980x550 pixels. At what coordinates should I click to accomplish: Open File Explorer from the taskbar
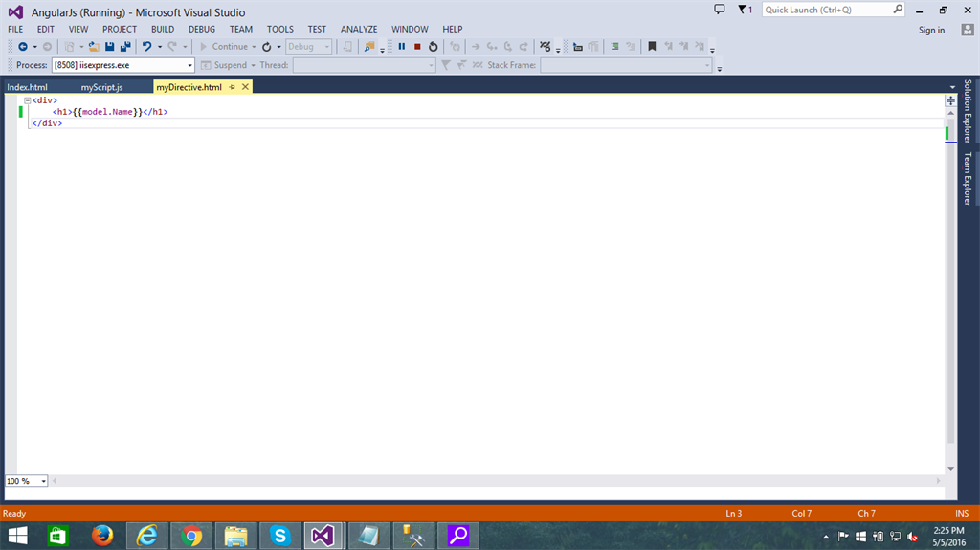(235, 536)
